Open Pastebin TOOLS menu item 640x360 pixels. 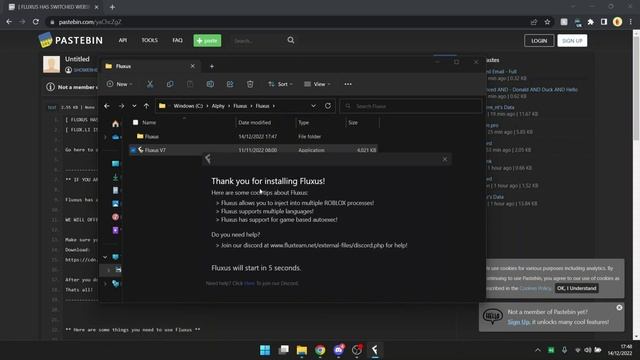[149, 40]
